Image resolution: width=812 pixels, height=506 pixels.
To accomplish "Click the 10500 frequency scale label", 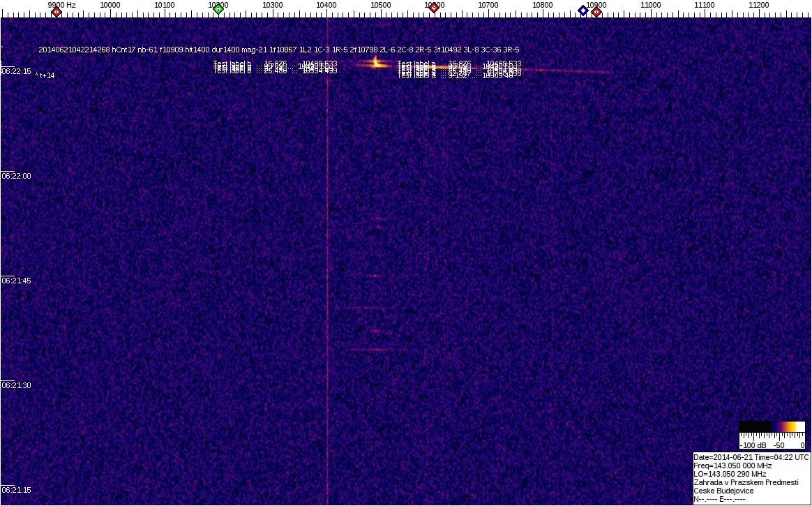I will click(x=381, y=5).
